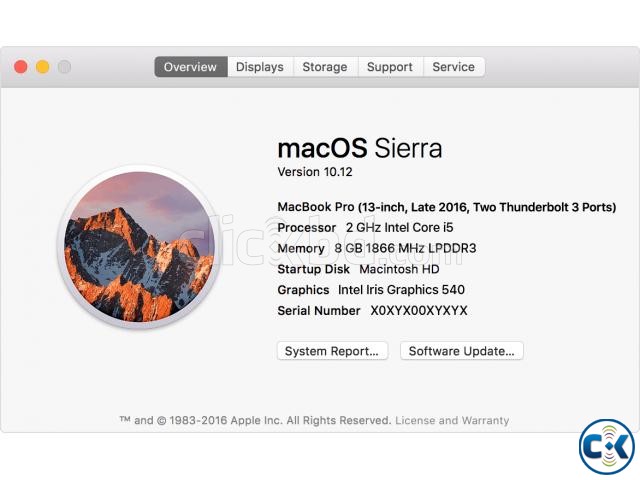
Task: Minimize window with the yellow button
Action: pos(42,67)
